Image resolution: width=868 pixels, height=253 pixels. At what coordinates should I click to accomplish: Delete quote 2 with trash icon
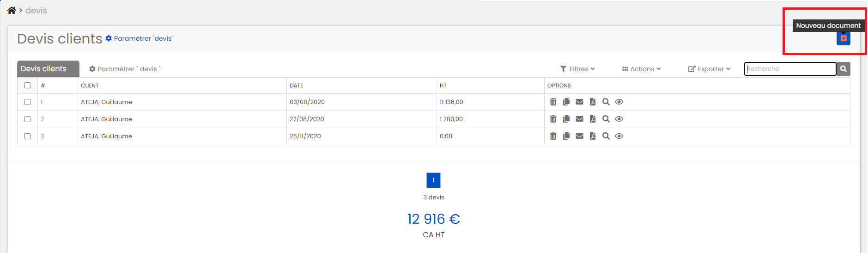coord(553,119)
